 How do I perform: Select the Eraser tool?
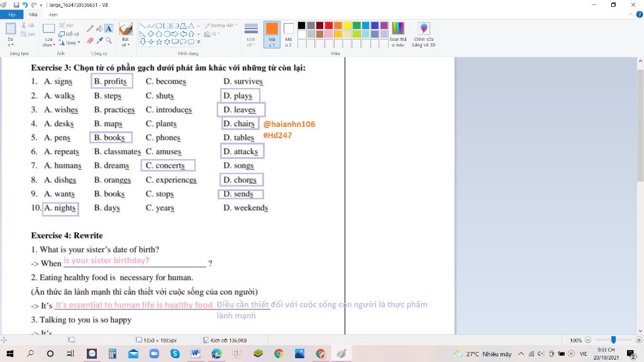click(90, 40)
